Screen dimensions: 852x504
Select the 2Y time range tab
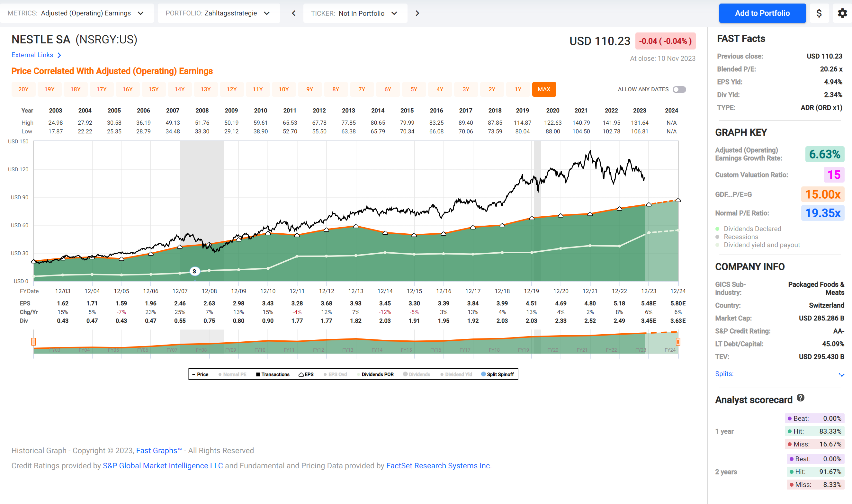(x=492, y=89)
